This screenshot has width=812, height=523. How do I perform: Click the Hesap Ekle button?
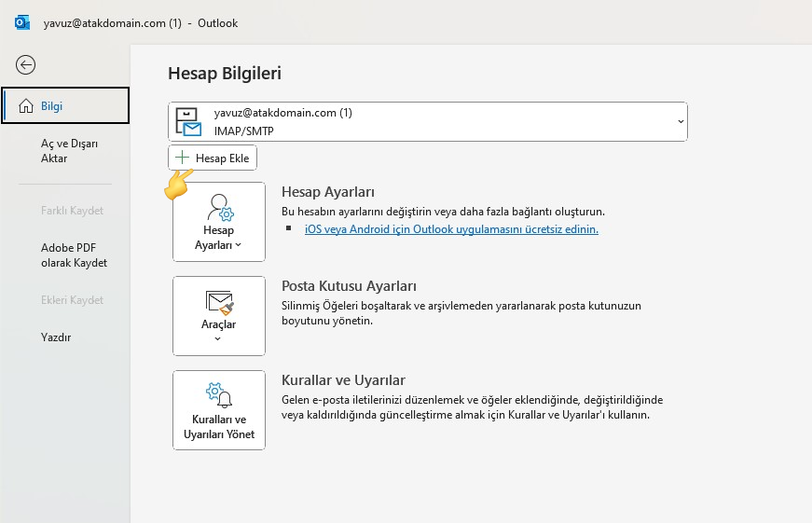click(x=213, y=158)
